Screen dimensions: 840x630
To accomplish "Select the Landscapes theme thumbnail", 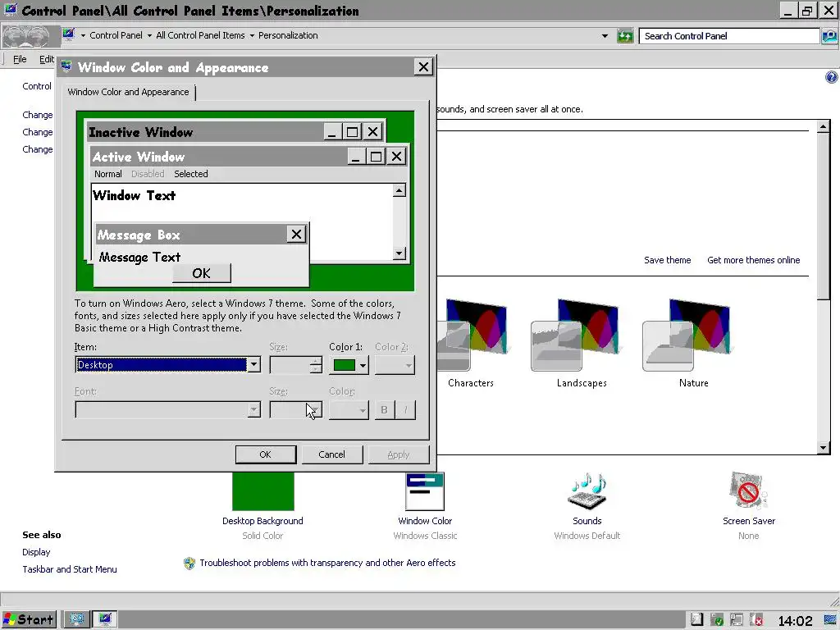I will (x=575, y=336).
